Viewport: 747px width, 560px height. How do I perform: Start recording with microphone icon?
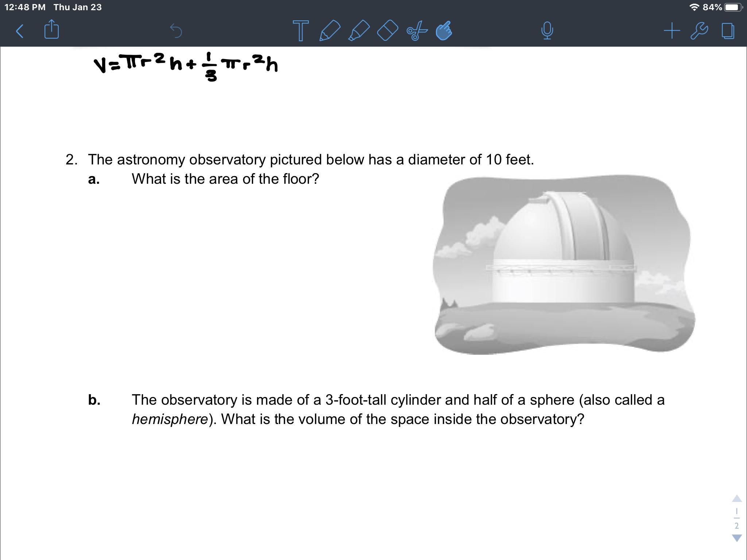547,31
